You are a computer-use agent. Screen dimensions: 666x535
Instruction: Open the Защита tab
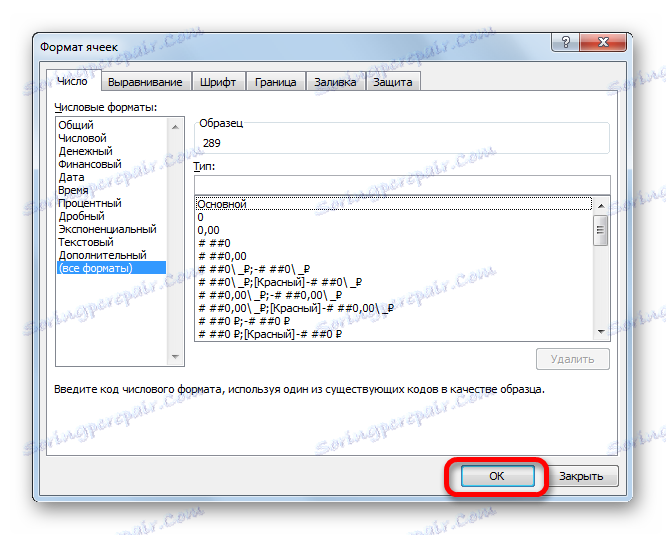(392, 82)
